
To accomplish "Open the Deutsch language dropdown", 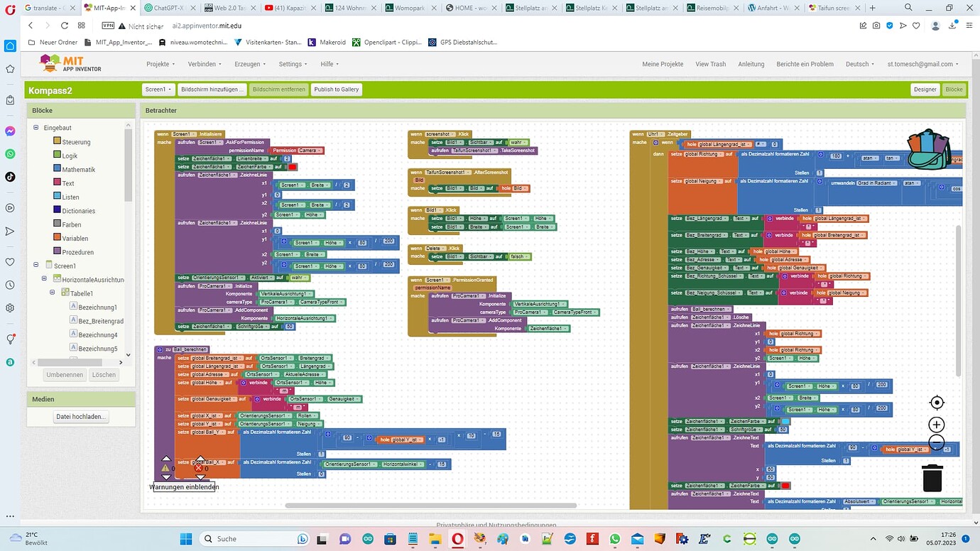I will (859, 63).
